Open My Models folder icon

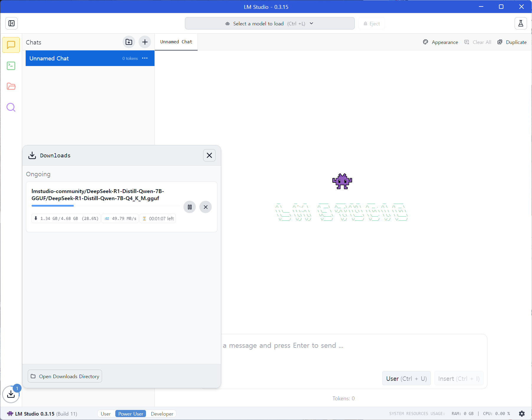coord(11,86)
